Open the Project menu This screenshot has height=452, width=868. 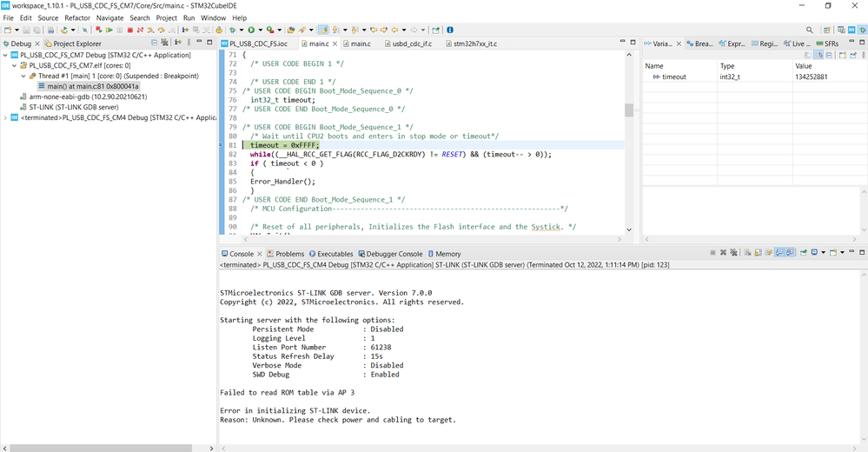pos(166,17)
